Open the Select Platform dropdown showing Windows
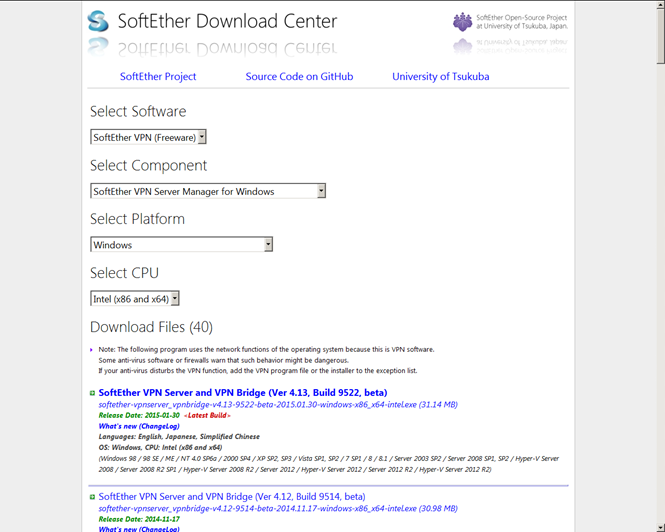 tap(182, 244)
